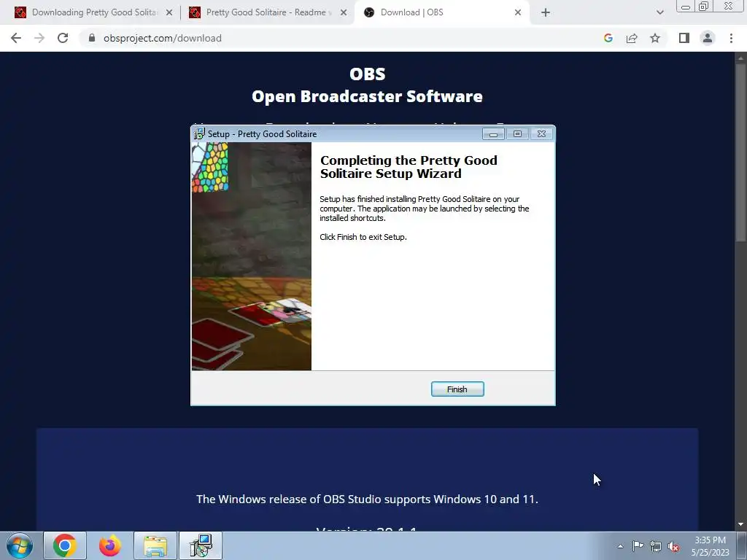Click the Windows 10 and 11 support text
747x560 pixels.
pyautogui.click(x=368, y=499)
